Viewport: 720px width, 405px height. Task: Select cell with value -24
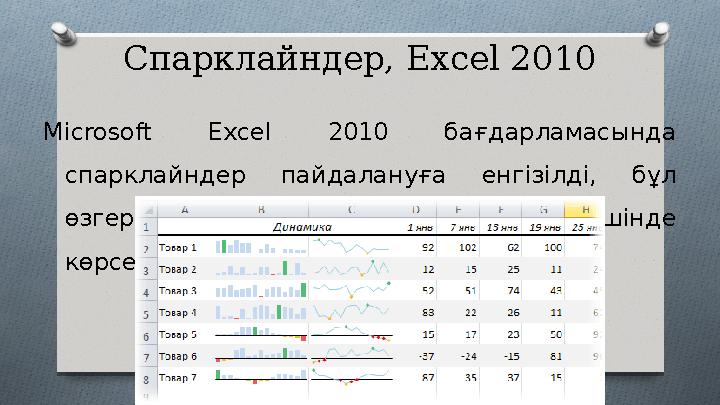(x=468, y=356)
